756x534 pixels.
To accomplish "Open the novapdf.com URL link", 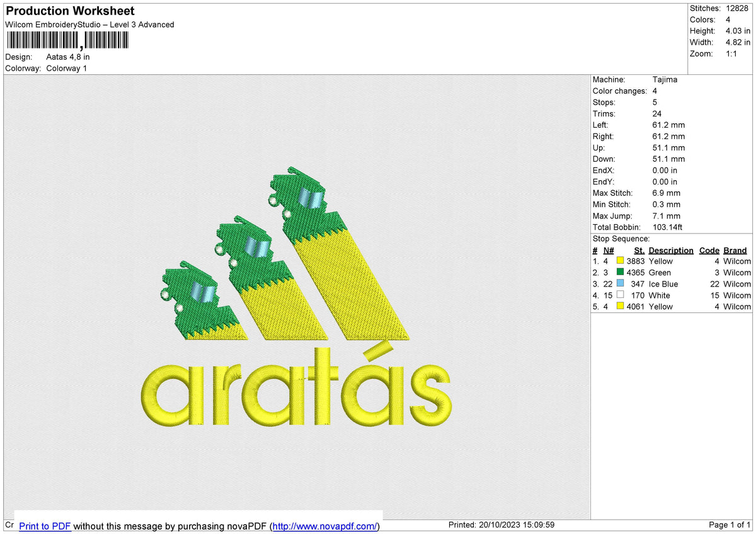I will coord(324,526).
